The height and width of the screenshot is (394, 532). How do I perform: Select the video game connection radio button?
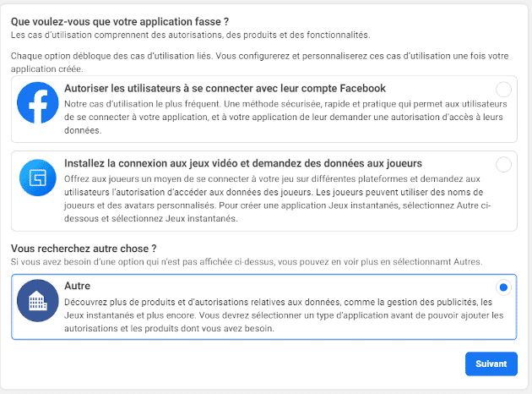pos(504,165)
